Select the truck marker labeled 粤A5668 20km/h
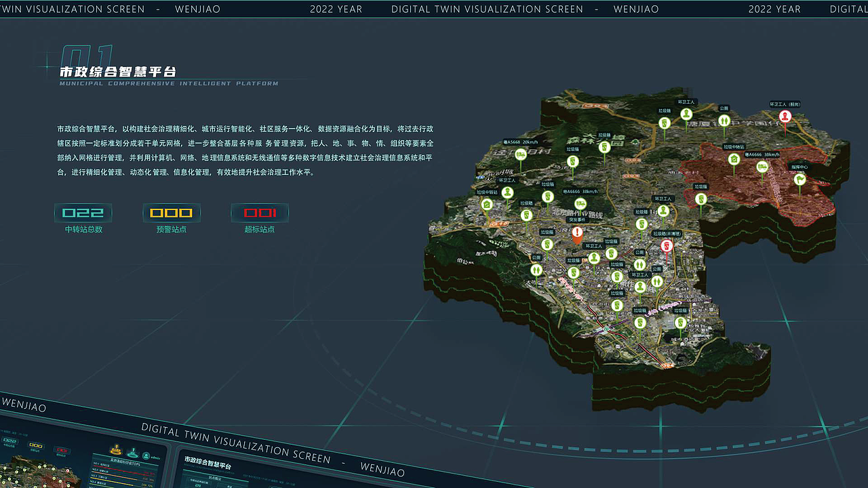The height and width of the screenshot is (488, 868). click(521, 155)
